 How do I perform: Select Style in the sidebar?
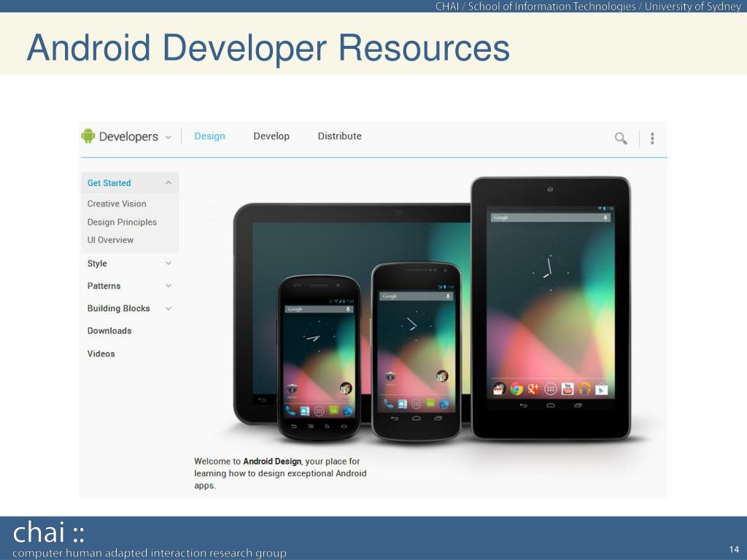[x=97, y=263]
